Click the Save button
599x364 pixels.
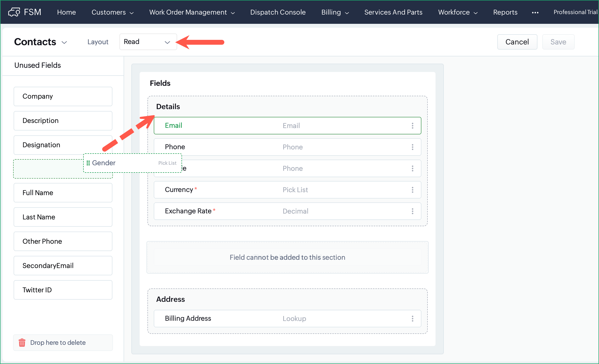(558, 42)
